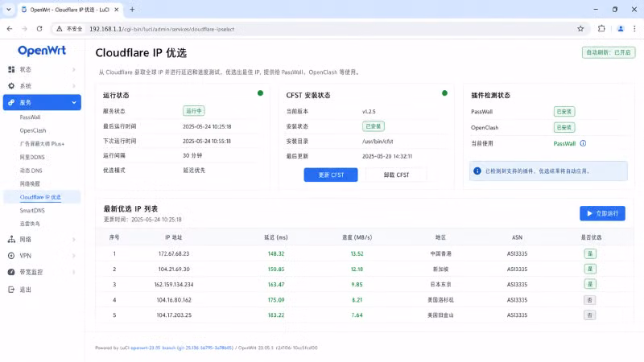Click the browser forward arrow
This screenshot has width=644, height=362.
24,29
